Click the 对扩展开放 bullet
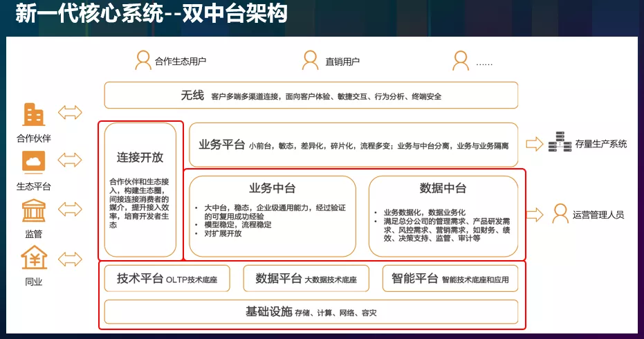Screen dimensions: 644x339 223,233
